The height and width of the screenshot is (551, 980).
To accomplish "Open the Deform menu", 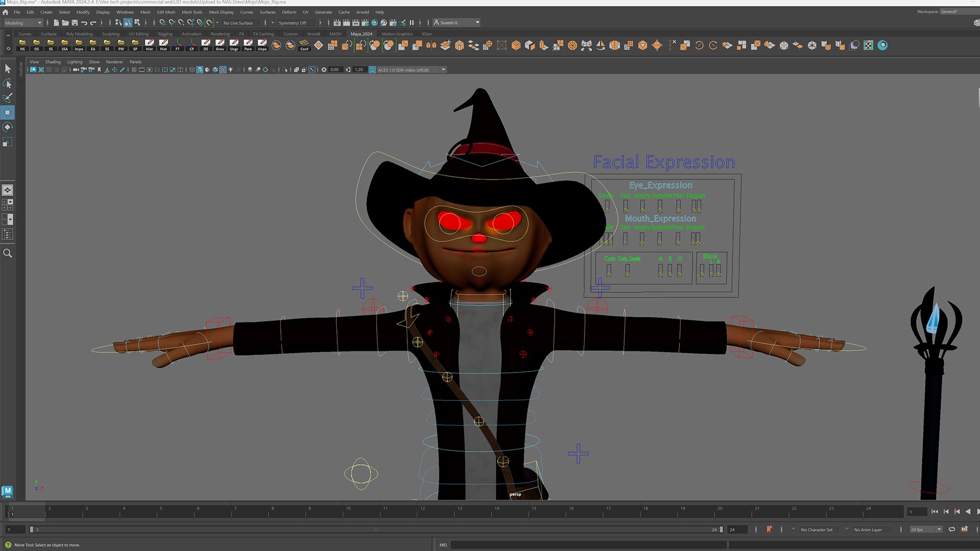I will click(x=289, y=12).
